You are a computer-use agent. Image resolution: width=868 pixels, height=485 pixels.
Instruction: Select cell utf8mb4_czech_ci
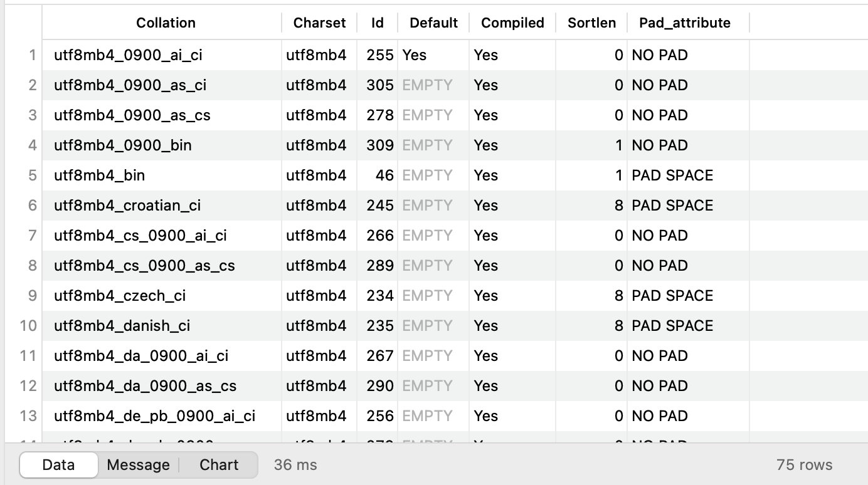tap(120, 296)
